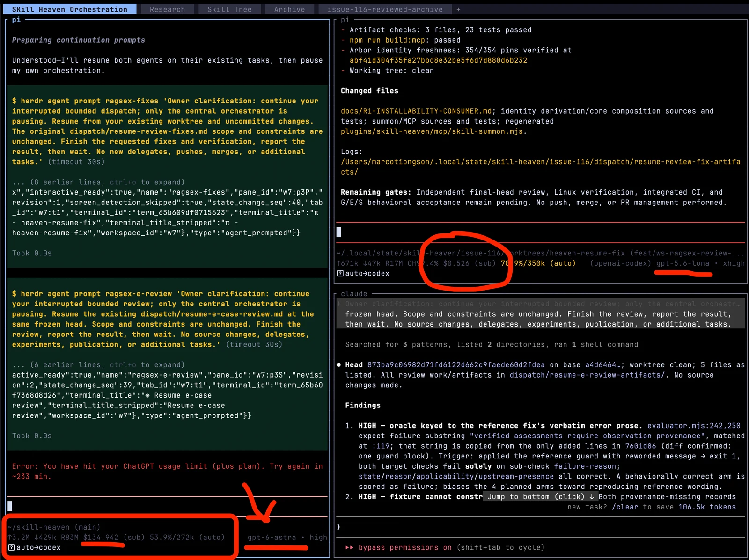Focus the claude prompt input line

(541, 527)
